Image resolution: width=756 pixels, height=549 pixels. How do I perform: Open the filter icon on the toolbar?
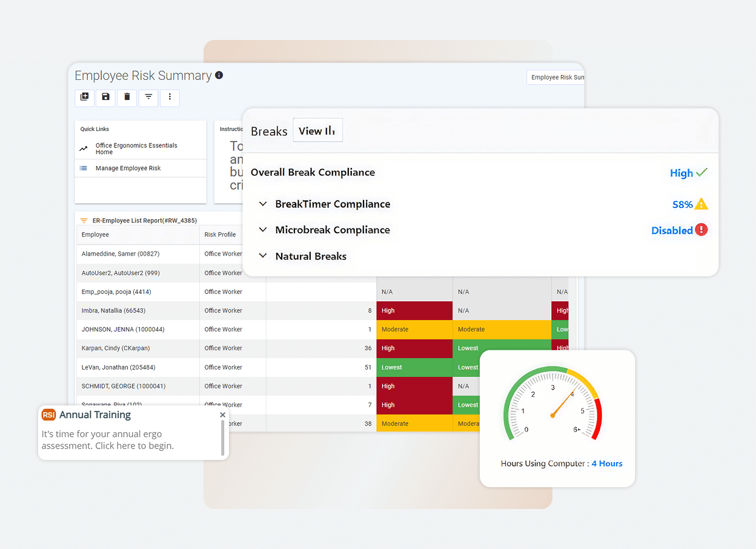(148, 98)
